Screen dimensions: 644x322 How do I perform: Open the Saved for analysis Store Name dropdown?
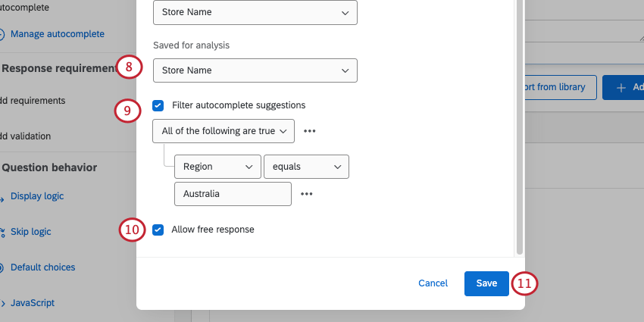point(255,70)
